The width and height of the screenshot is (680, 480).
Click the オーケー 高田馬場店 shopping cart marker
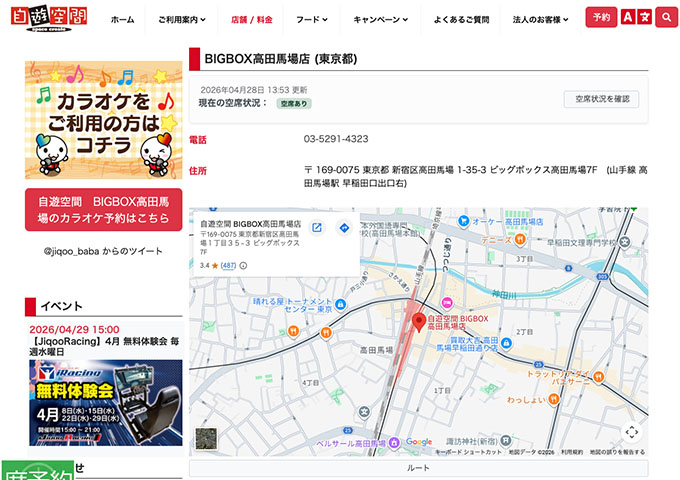pos(464,221)
